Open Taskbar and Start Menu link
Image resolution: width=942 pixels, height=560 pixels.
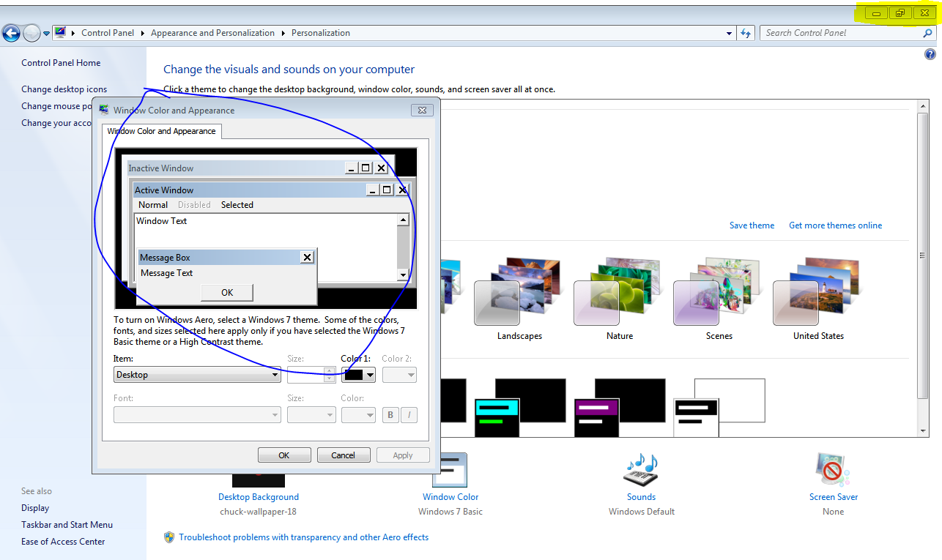pyautogui.click(x=67, y=525)
